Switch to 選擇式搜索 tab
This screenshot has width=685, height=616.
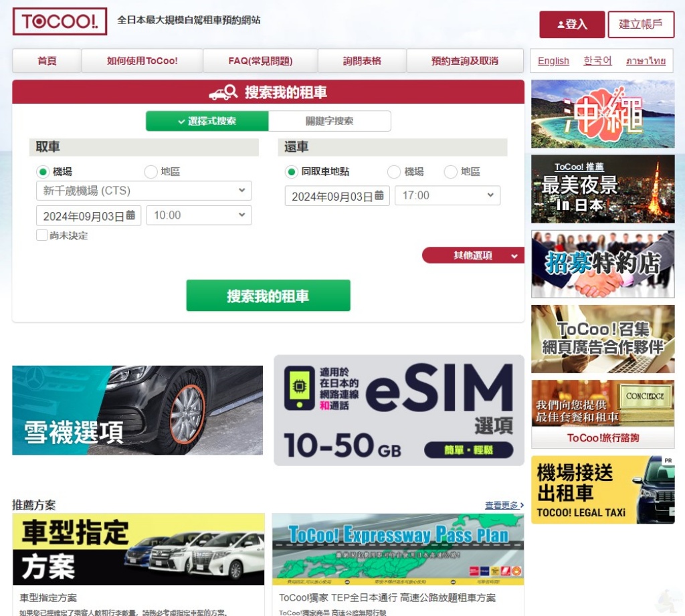pos(207,121)
